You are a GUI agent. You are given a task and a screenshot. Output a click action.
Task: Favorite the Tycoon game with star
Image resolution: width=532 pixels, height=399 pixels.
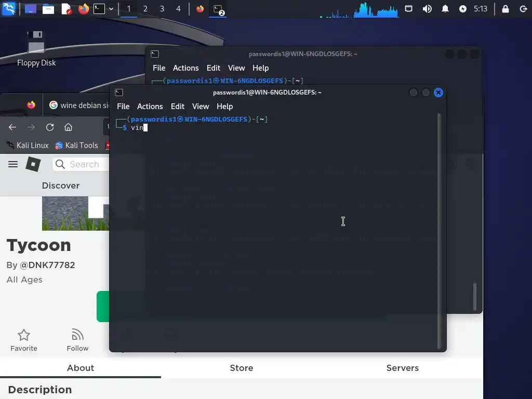click(x=24, y=340)
